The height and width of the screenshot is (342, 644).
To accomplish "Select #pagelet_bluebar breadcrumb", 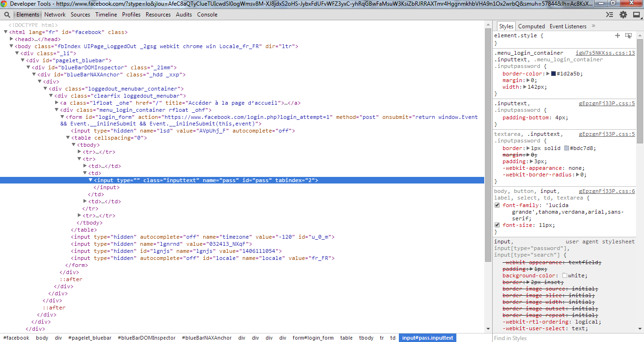I will pos(90,338).
